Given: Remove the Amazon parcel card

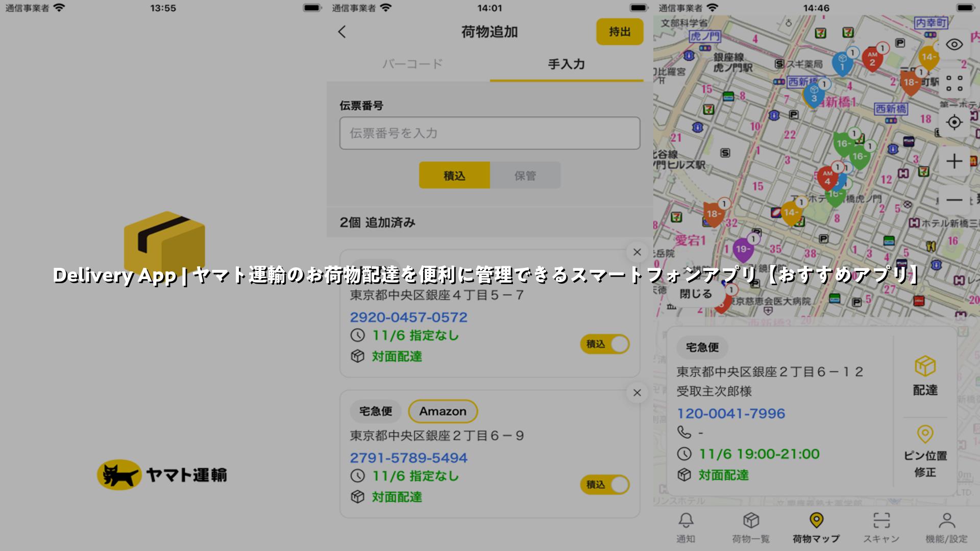Looking at the screenshot, I should (637, 393).
